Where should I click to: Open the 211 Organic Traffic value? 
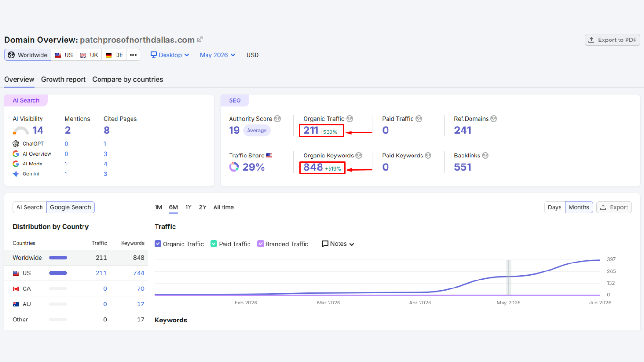pos(311,131)
